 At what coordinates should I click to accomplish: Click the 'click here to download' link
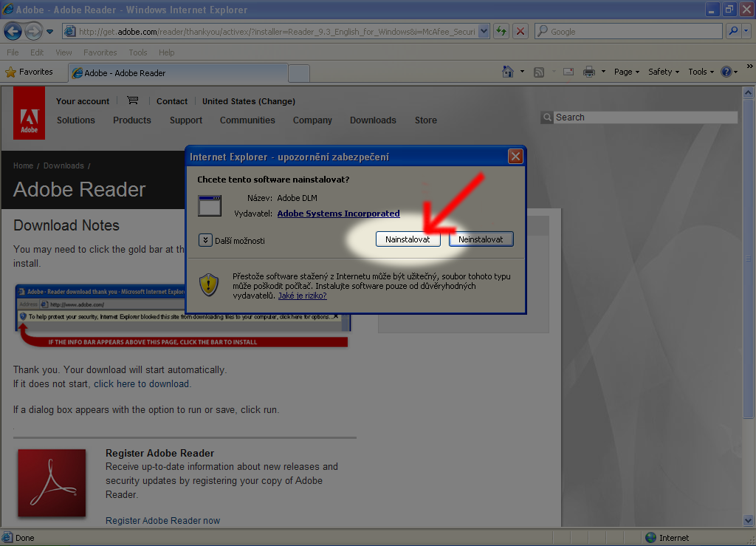[x=141, y=384]
